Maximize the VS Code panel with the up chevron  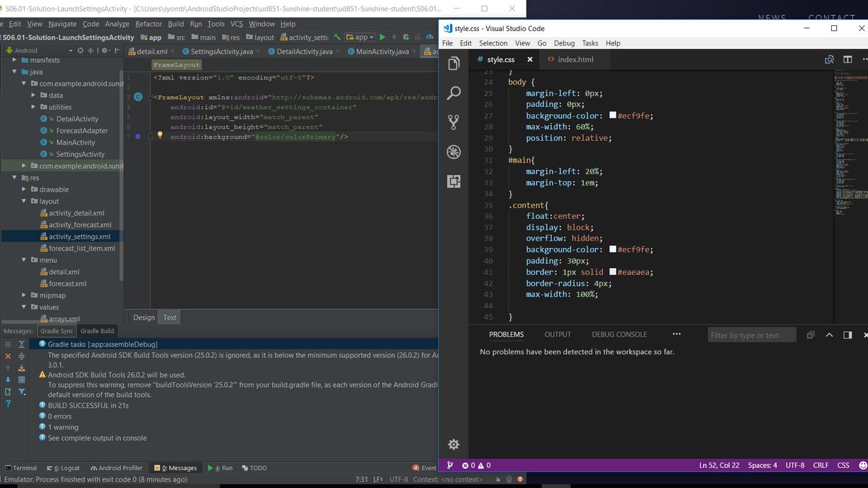click(829, 335)
